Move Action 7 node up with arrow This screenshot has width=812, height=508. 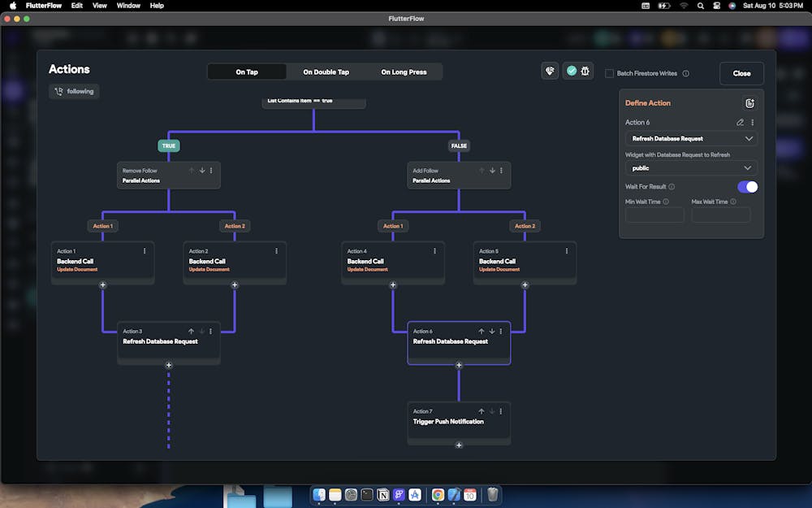point(481,411)
